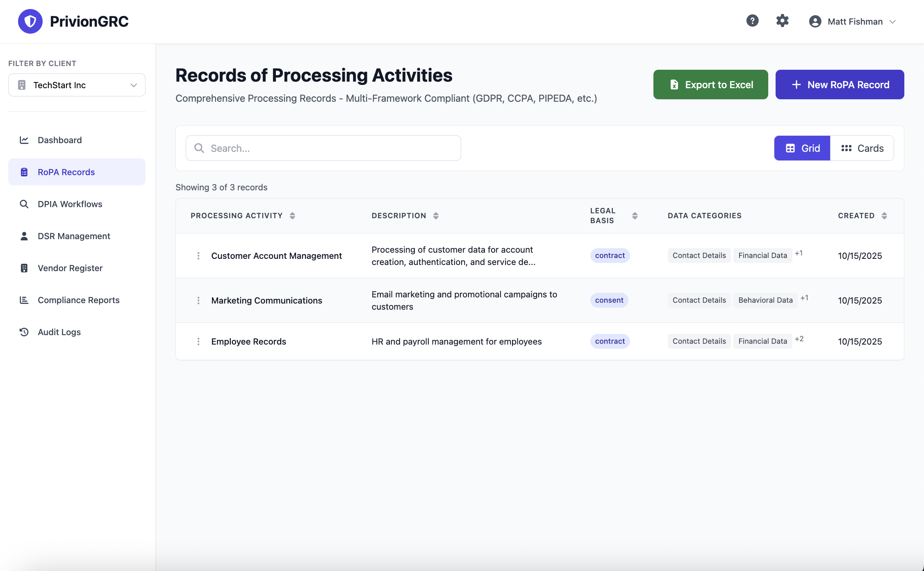Click the help question mark icon
Screen dimensions: 924x571
coord(752,21)
